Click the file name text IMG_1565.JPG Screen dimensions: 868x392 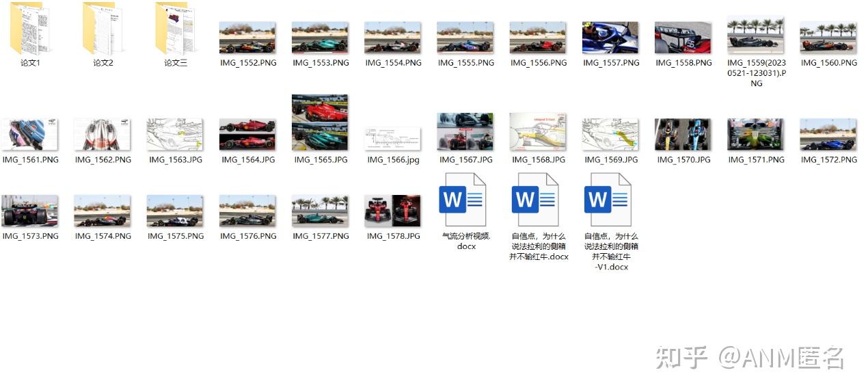click(x=321, y=160)
